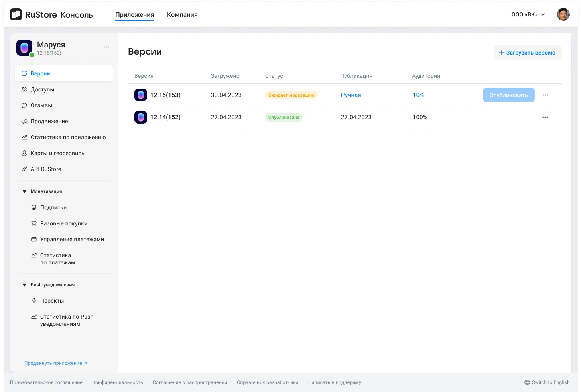The width and height of the screenshot is (581, 392).
Task: Collapse the Push-уведомления section
Action: pos(24,285)
